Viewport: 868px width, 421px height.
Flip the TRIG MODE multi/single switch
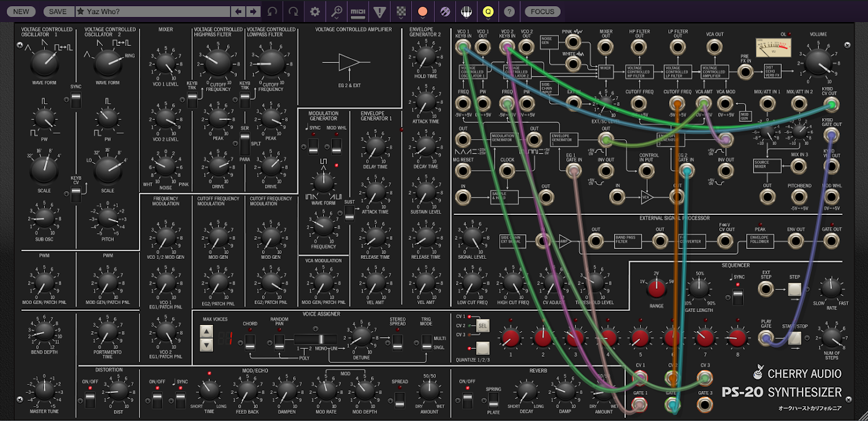coord(426,343)
